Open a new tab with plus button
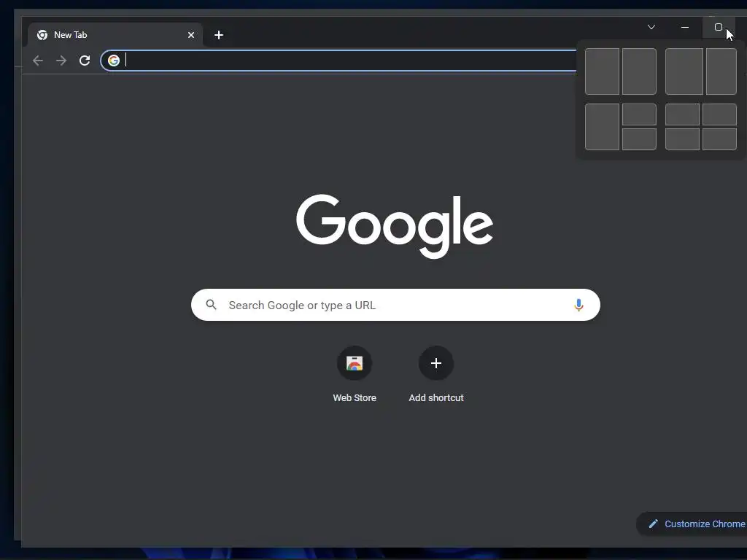Screen dimensions: 747x560 click(x=219, y=35)
